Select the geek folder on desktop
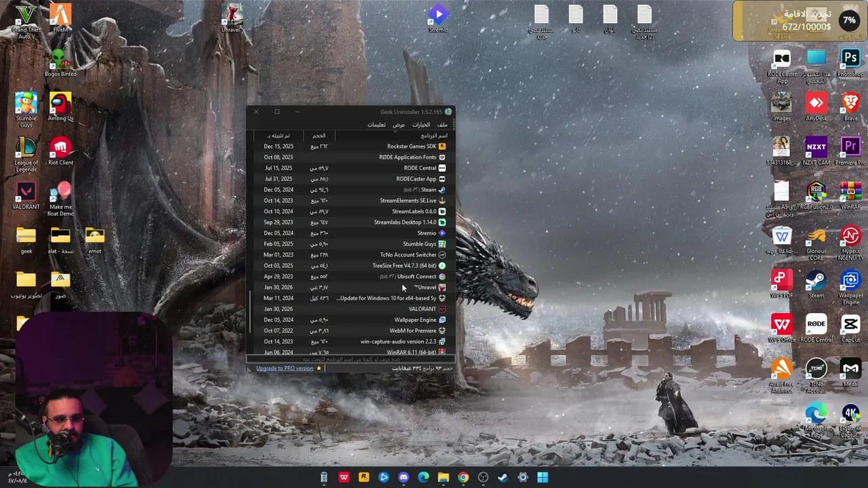Image resolution: width=868 pixels, height=488 pixels. click(x=26, y=240)
